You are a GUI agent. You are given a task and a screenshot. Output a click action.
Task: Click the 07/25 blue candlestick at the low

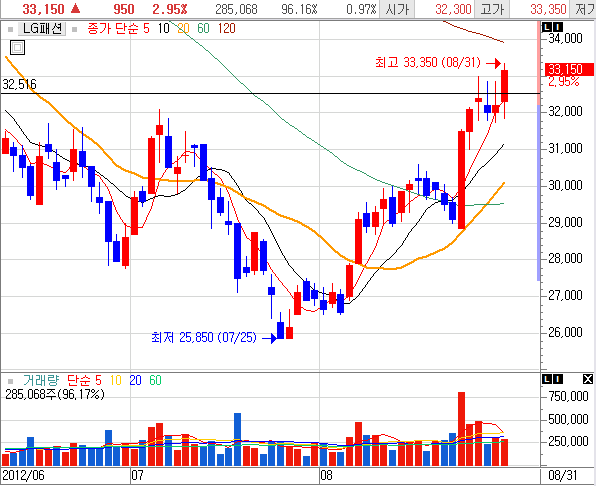pos(281,330)
